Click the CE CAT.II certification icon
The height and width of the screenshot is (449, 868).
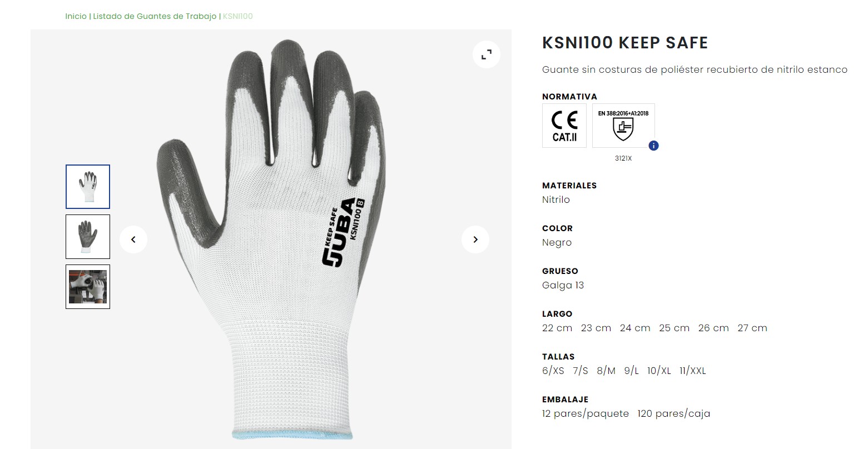point(564,126)
